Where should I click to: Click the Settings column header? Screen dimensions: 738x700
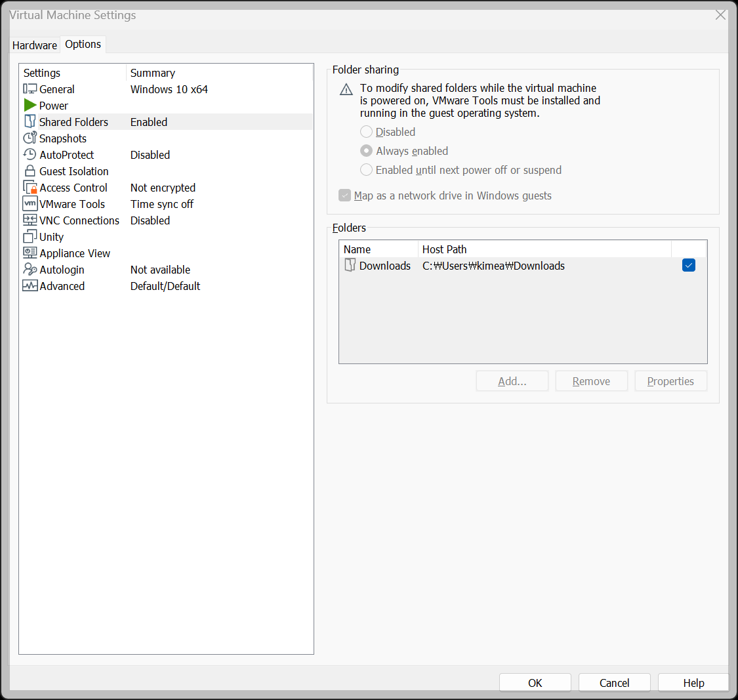click(73, 73)
